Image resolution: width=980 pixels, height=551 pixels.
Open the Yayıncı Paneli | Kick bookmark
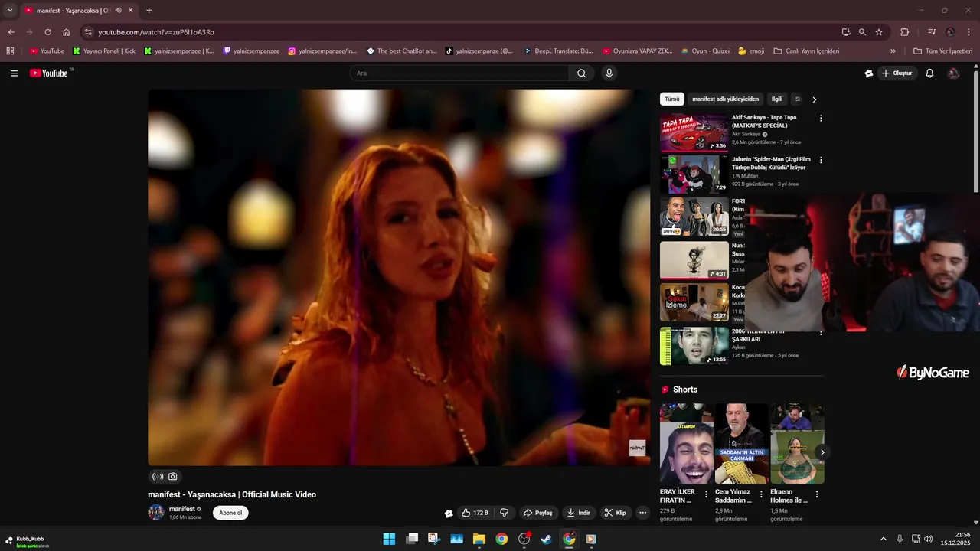104,51
